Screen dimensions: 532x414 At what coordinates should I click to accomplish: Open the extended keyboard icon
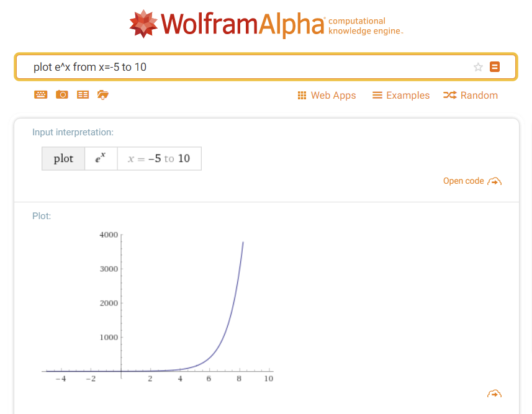coord(41,95)
